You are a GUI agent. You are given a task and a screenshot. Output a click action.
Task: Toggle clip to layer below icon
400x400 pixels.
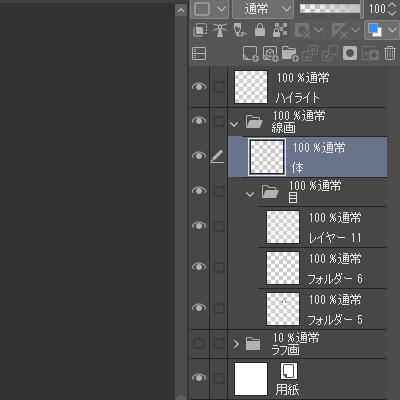200,30
